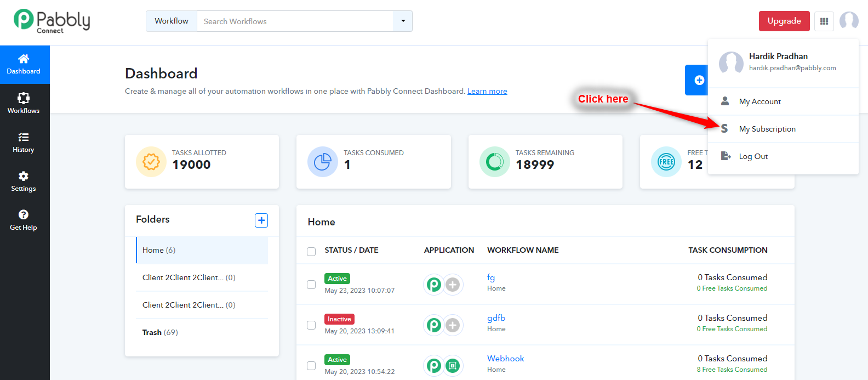This screenshot has height=380, width=868.
Task: Open the Webhook workflow link
Action: [x=505, y=359]
